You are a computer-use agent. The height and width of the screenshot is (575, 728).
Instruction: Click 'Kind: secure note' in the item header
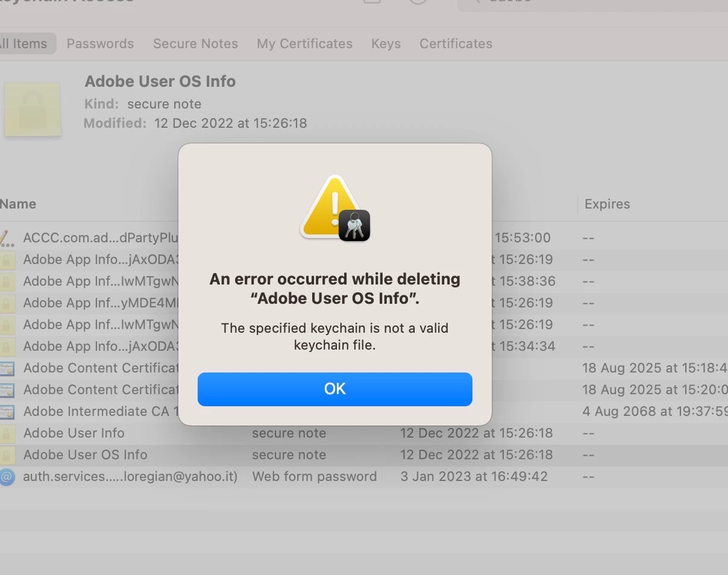pos(143,104)
